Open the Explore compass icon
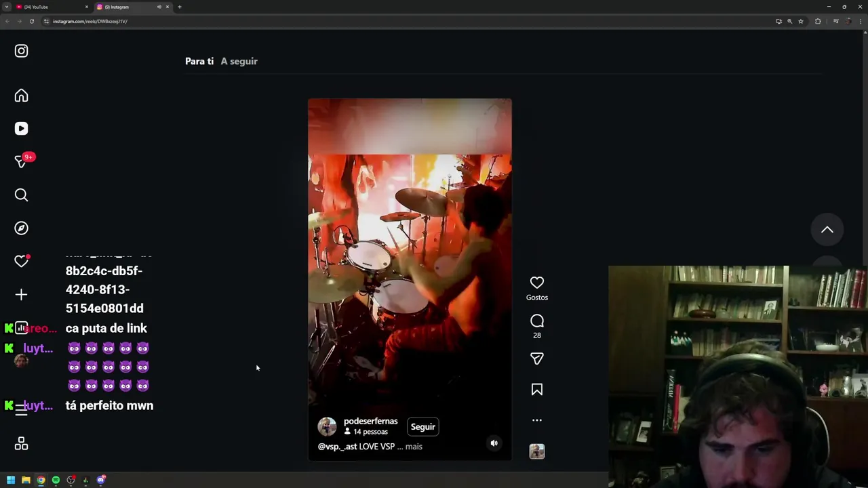Image resolution: width=868 pixels, height=488 pixels. pos(21,228)
